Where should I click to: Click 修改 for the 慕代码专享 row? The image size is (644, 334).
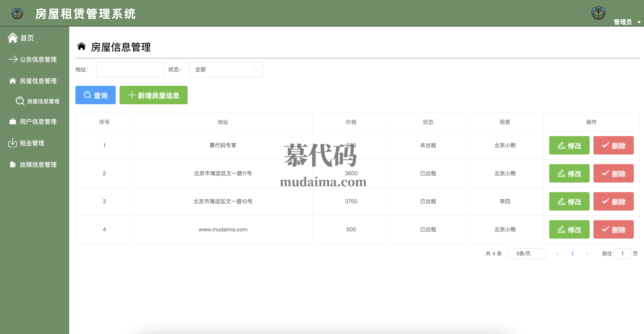tap(569, 145)
